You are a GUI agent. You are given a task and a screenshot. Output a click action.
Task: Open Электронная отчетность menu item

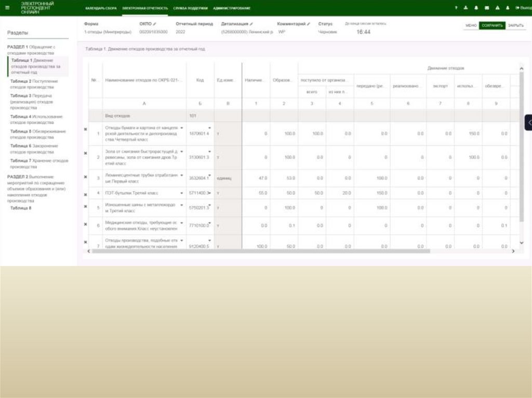point(145,8)
